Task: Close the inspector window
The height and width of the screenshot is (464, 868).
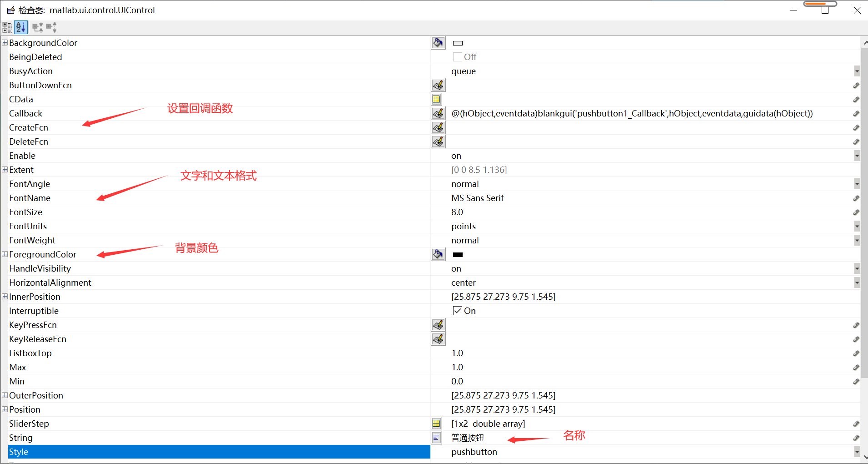Action: pos(857,10)
